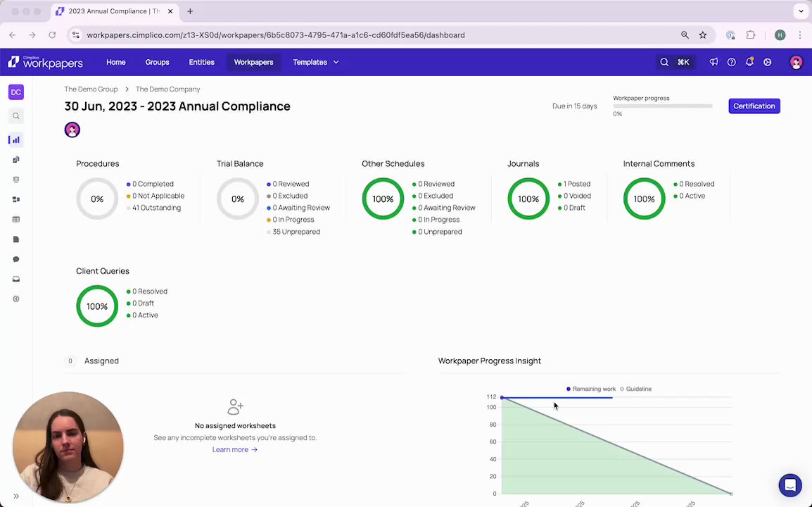Open the table grid sidebar icon
812x507 pixels.
(x=16, y=219)
